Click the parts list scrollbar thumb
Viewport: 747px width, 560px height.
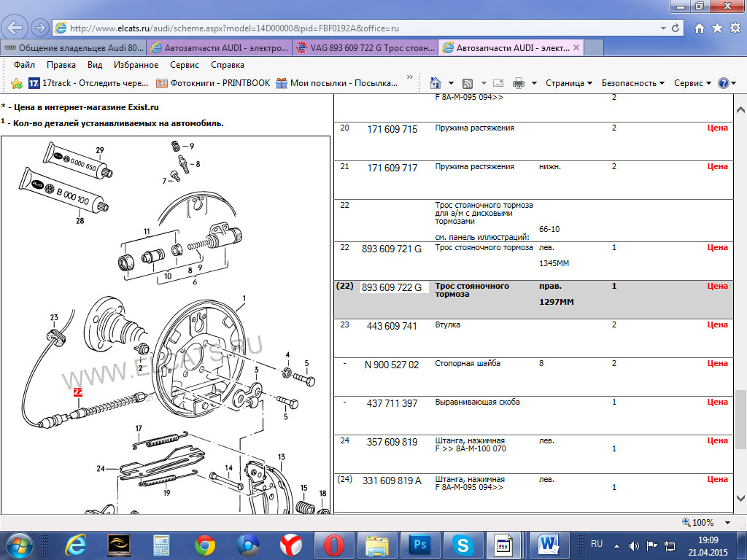pyautogui.click(x=740, y=419)
